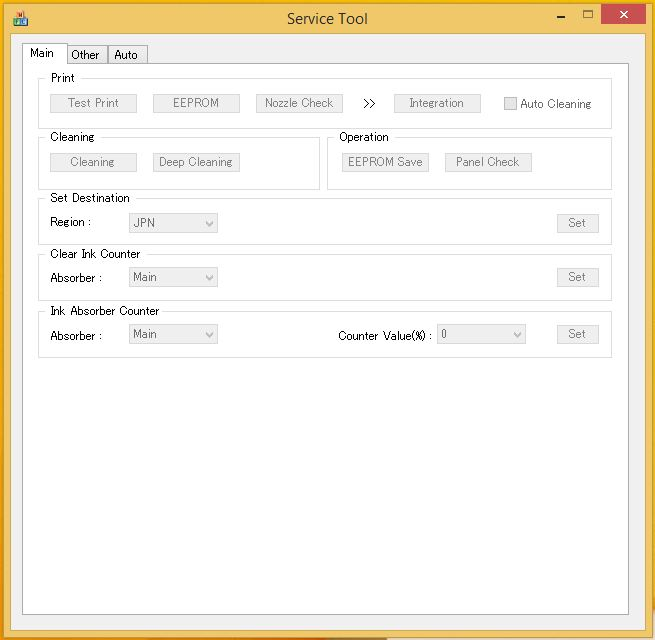Open Absorber dropdown under Ink Absorber Counter
The width and height of the screenshot is (655, 640).
coord(173,334)
